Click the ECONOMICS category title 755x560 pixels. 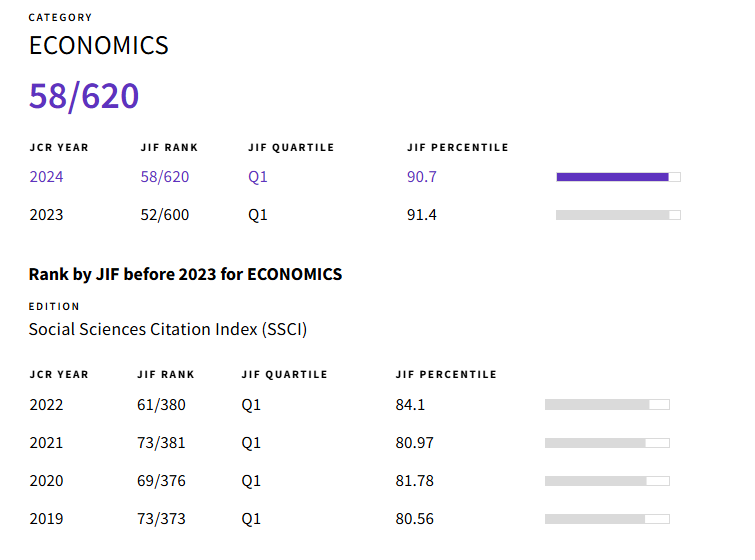tap(98, 45)
